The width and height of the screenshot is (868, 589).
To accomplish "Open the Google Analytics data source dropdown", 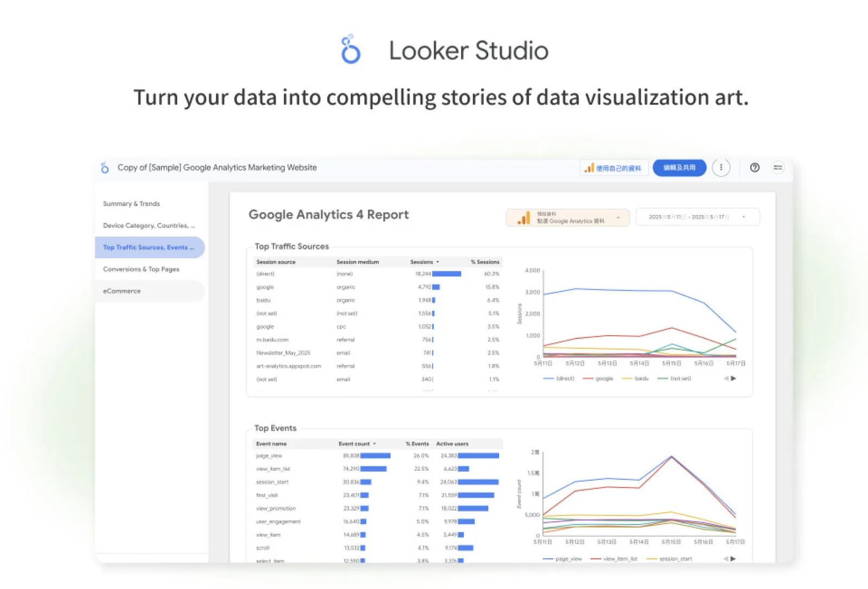I will coord(567,217).
